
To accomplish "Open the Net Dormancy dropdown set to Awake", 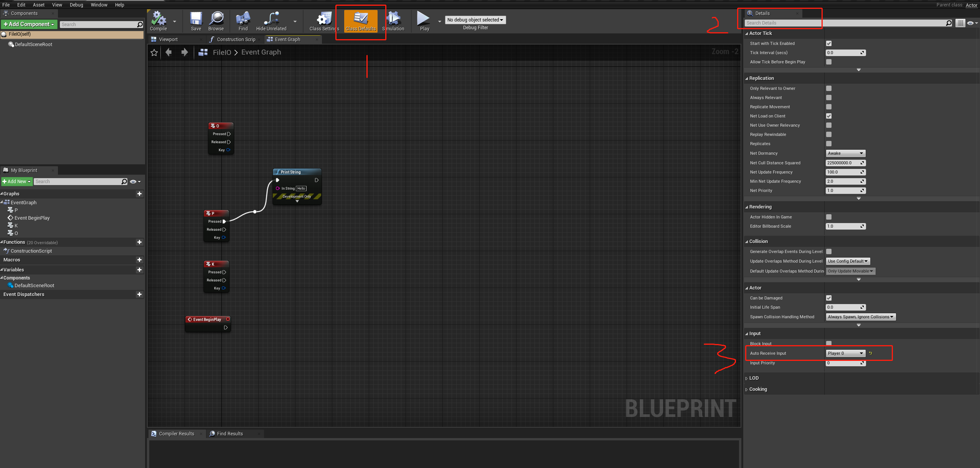I will [x=845, y=153].
